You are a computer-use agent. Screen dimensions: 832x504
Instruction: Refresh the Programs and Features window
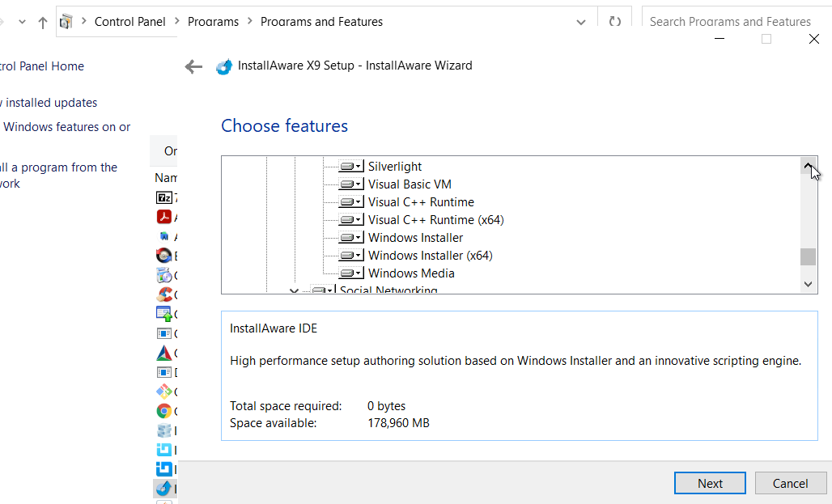tap(614, 22)
